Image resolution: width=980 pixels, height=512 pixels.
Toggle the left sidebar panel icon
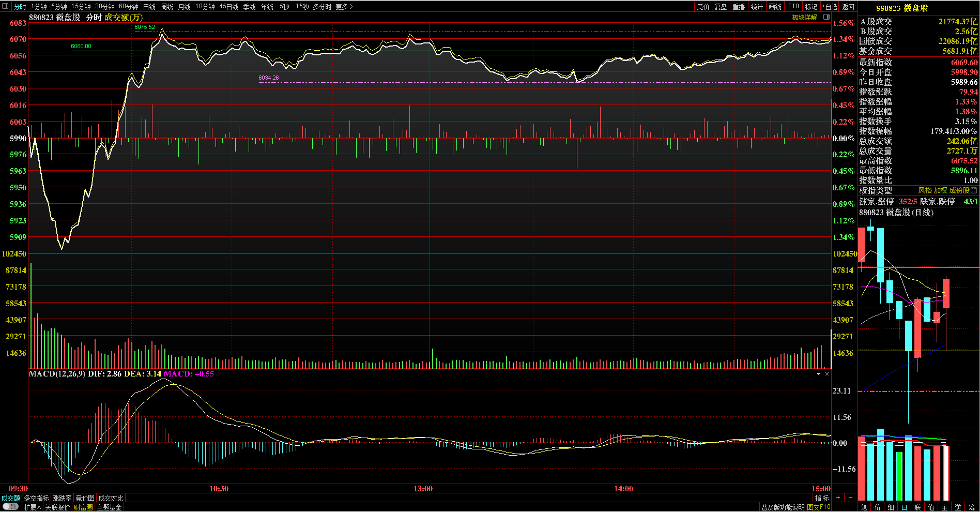(x=6, y=6)
